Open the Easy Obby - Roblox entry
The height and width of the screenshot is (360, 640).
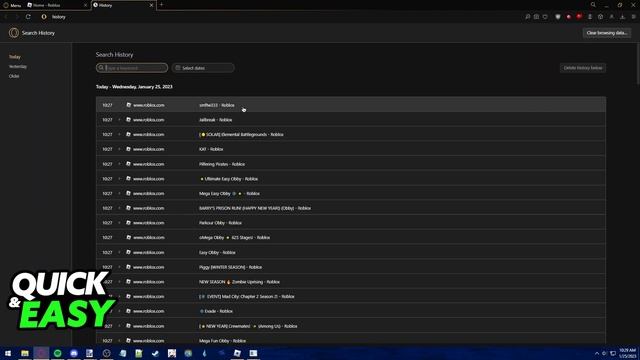(351, 252)
